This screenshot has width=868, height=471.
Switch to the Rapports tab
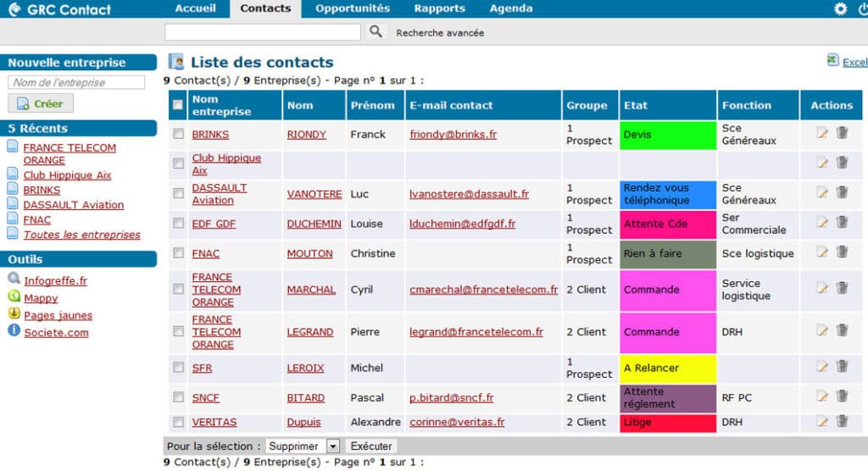(440, 8)
